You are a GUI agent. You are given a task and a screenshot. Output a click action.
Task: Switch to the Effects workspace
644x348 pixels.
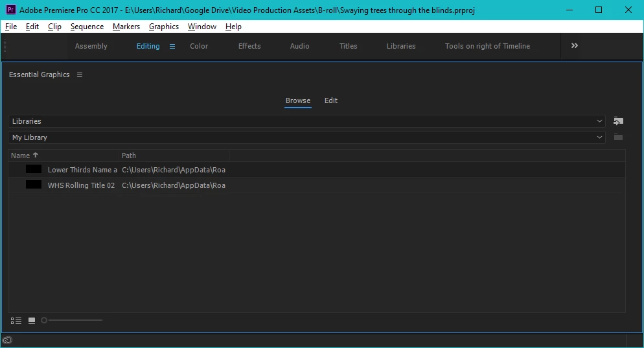click(249, 46)
